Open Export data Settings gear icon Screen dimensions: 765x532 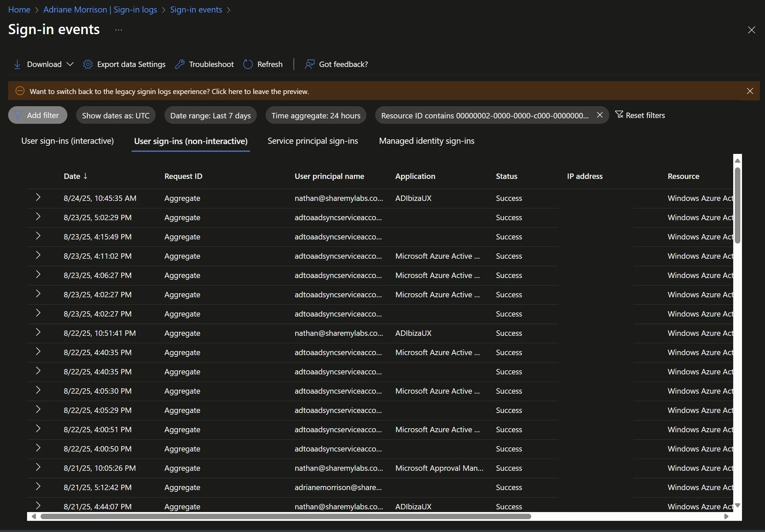click(88, 64)
